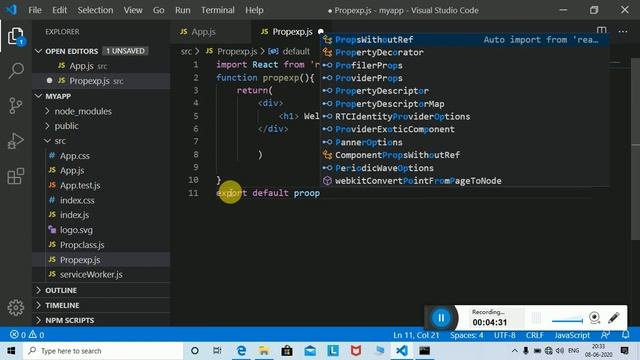The width and height of the screenshot is (640, 360).
Task: Open the File menu
Action: [x=35, y=10]
